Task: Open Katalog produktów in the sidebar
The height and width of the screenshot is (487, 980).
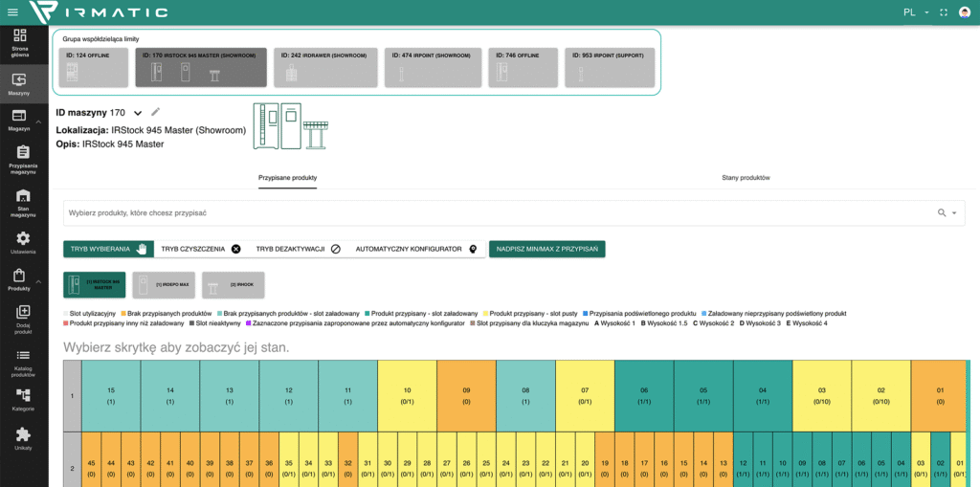Action: [x=23, y=361]
